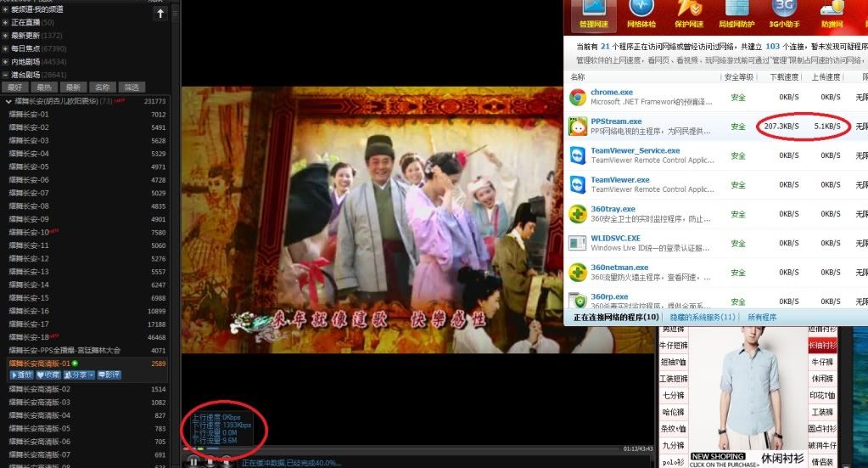
Task: Click the 收藏 favorite button for the episode
Action: pos(48,375)
